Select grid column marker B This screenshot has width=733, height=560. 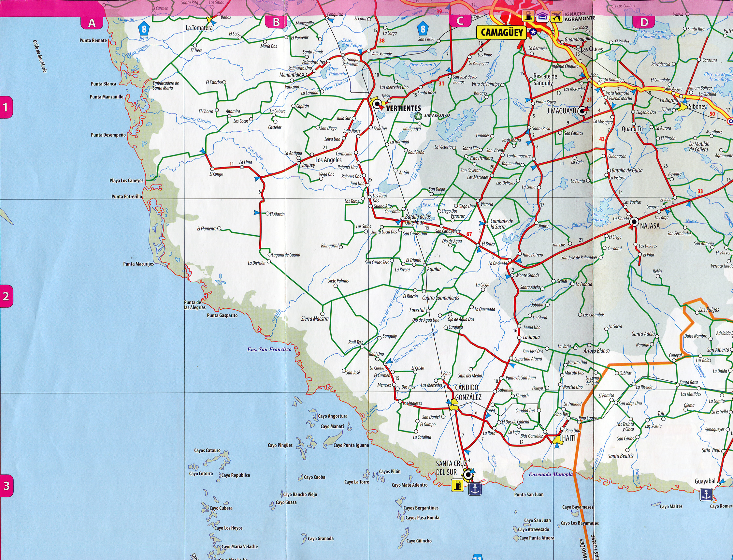[x=276, y=22]
